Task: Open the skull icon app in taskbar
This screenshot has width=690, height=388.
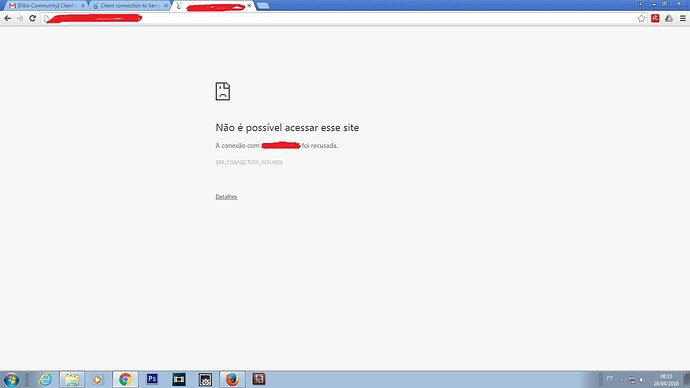Action: [205, 379]
